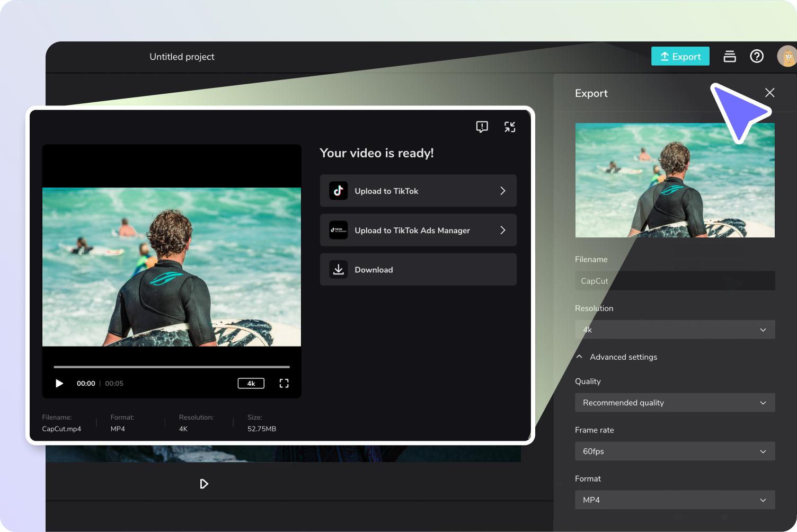Click the TikTok logo icon
This screenshot has height=532, width=797.
[x=338, y=191]
